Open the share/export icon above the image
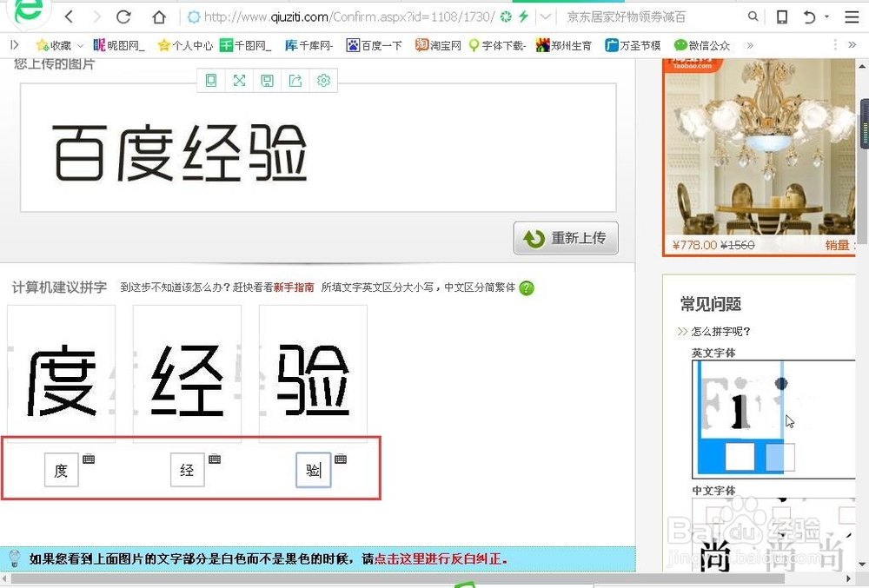 pos(295,80)
